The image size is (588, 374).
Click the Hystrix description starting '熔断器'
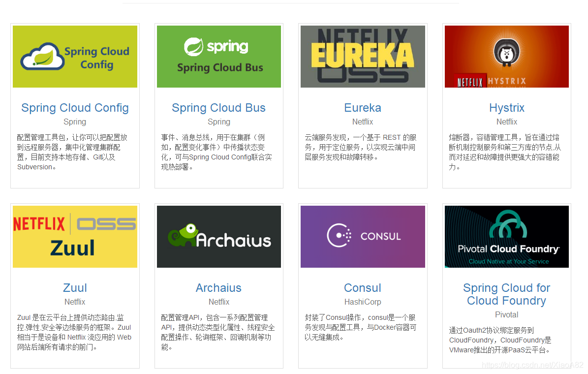click(505, 152)
